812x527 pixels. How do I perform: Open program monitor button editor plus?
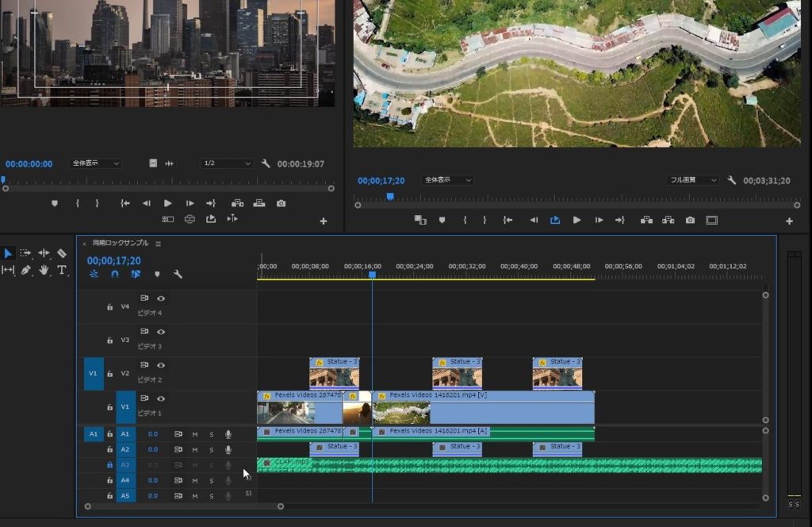point(789,221)
